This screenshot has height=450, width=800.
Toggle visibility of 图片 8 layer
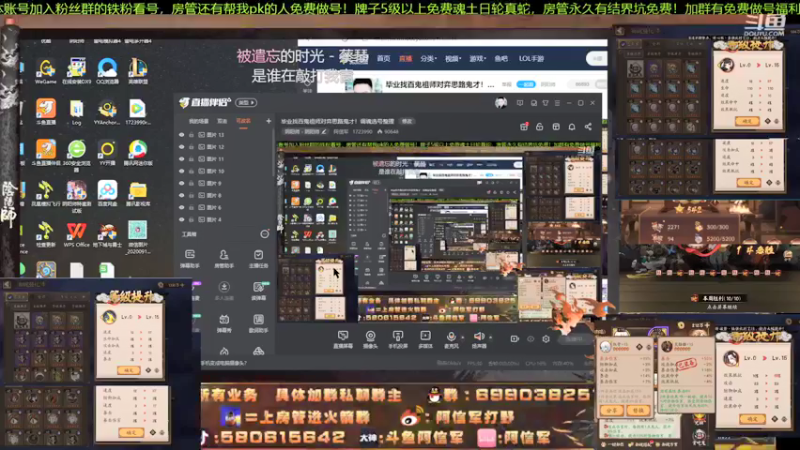click(x=182, y=195)
